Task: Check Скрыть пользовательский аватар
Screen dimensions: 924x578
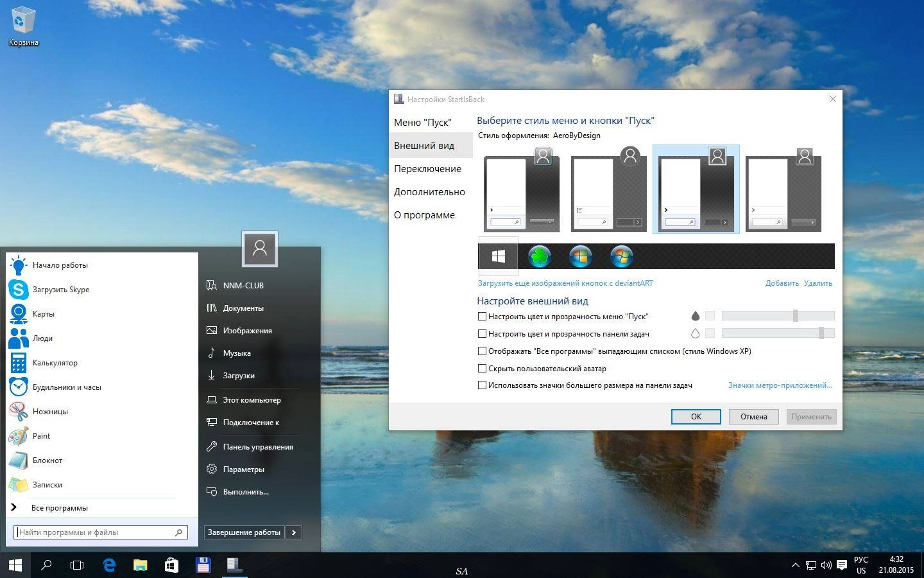Action: (482, 369)
